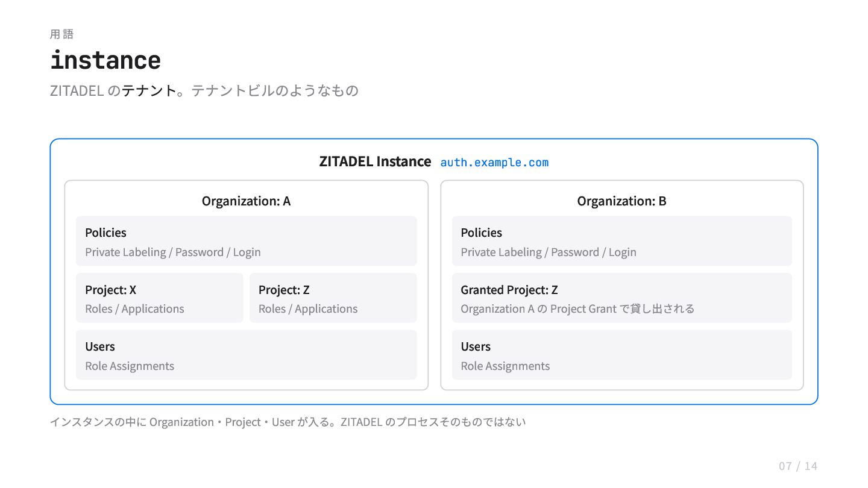Click the "用語" label above the title

pyautogui.click(x=61, y=34)
